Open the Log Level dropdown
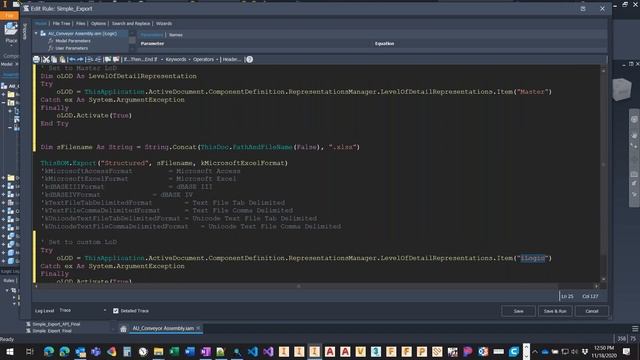The height and width of the screenshot is (360, 640). point(83,311)
